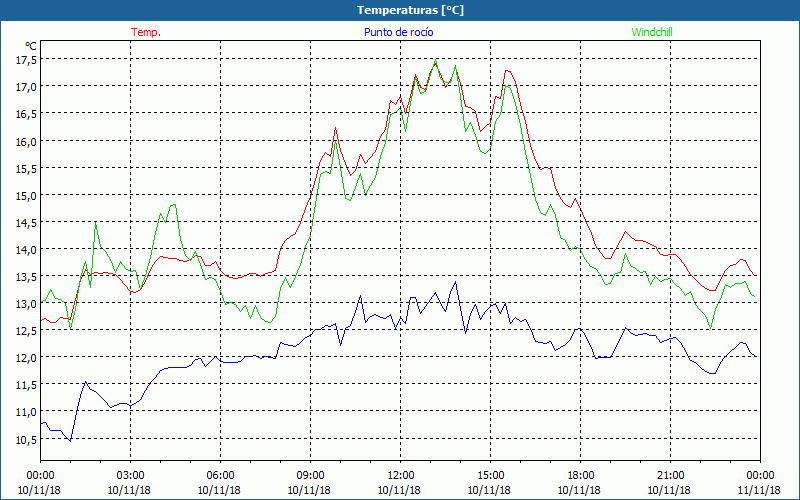The height and width of the screenshot is (500, 800).
Task: Click the 11/11/18 date label
Action: tap(759, 490)
